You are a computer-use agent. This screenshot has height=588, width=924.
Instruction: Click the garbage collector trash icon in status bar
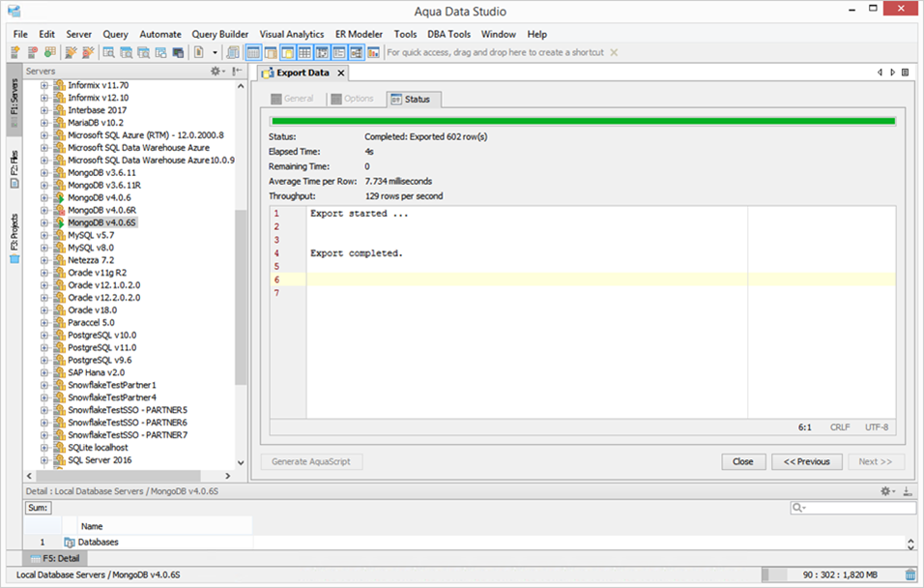tap(911, 574)
